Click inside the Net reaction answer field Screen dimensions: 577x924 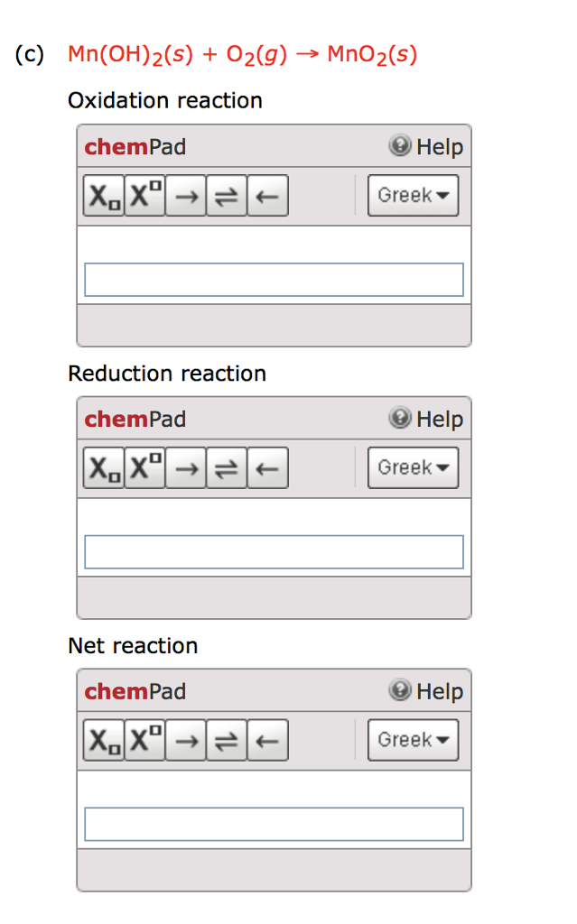(x=273, y=824)
